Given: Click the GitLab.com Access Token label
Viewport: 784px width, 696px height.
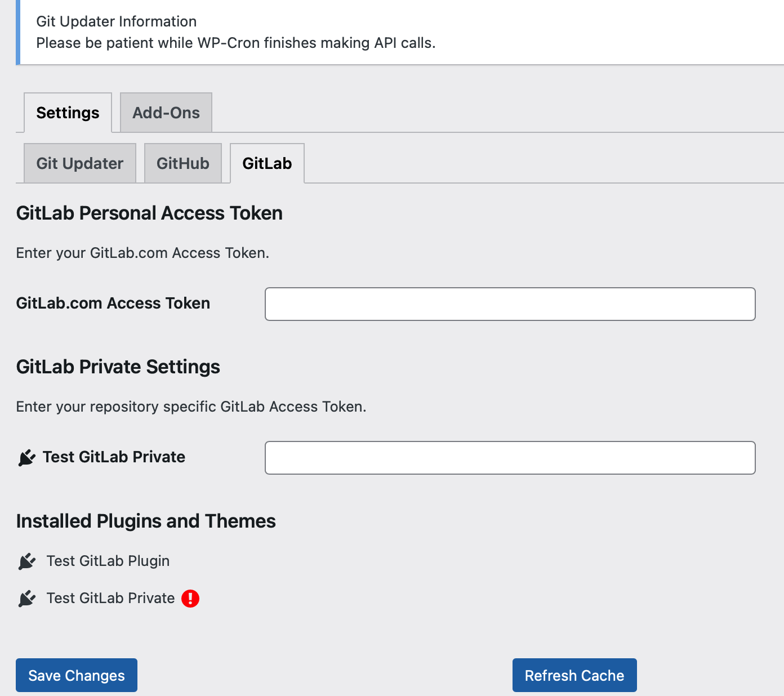Looking at the screenshot, I should (113, 303).
